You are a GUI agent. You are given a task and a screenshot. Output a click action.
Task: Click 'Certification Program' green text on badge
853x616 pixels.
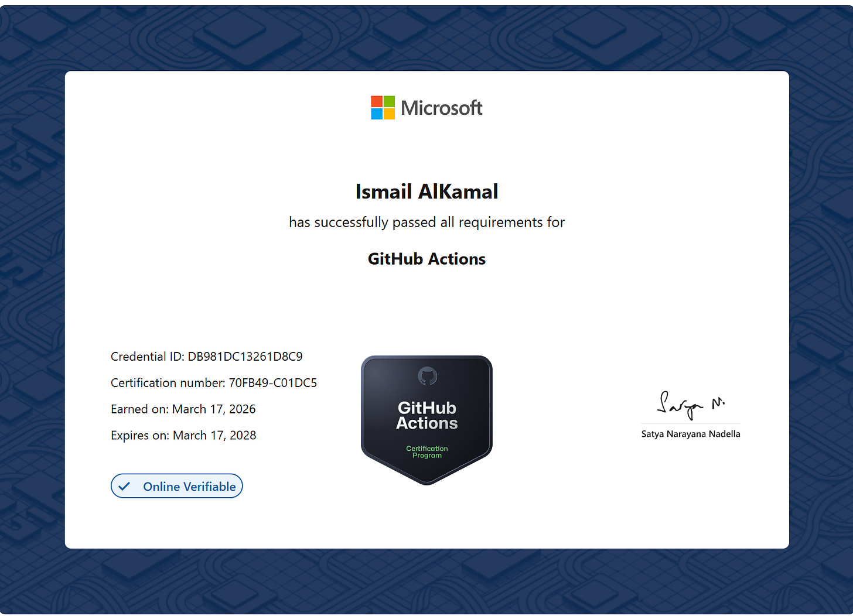427,452
